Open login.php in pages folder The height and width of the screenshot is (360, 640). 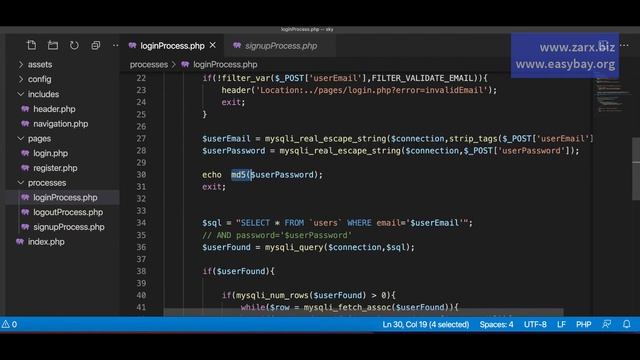tap(50, 153)
